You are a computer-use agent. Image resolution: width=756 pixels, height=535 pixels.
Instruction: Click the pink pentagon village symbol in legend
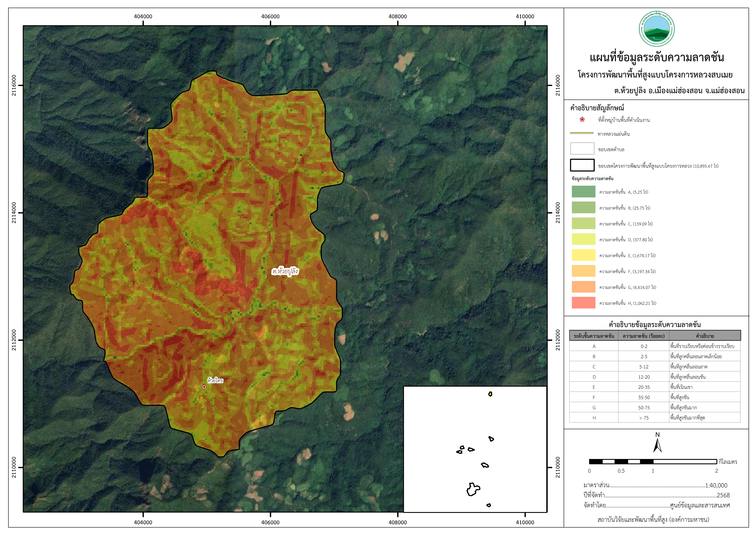(x=582, y=120)
